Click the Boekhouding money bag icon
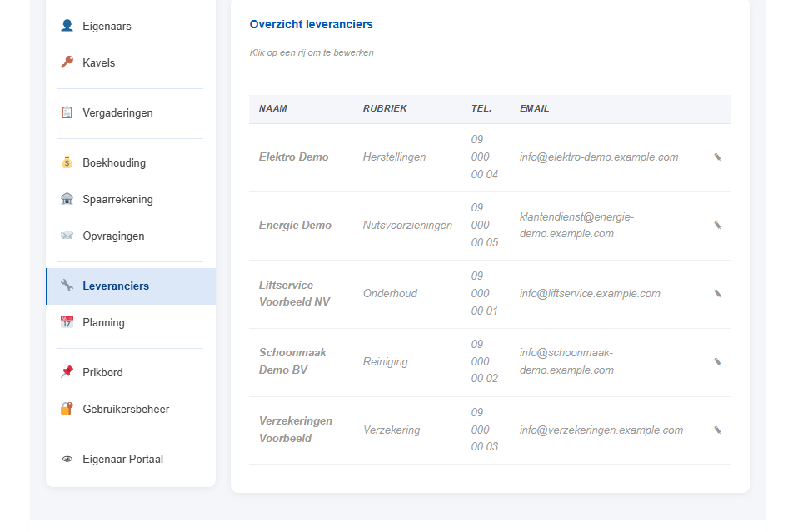 (67, 162)
